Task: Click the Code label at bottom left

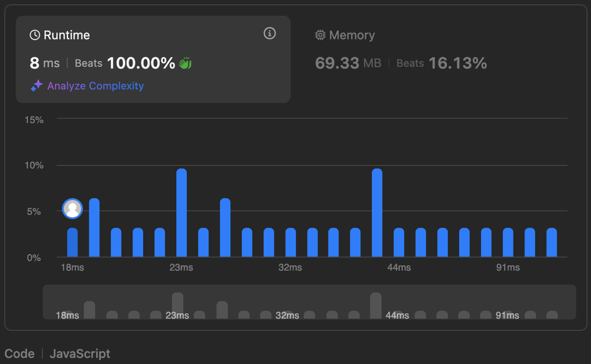Action: (x=20, y=354)
